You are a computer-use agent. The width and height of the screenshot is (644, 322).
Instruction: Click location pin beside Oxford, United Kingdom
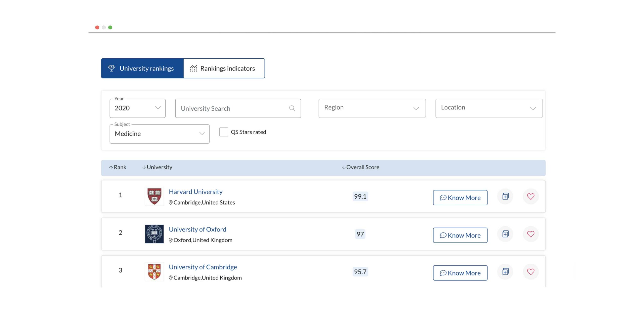(171, 240)
